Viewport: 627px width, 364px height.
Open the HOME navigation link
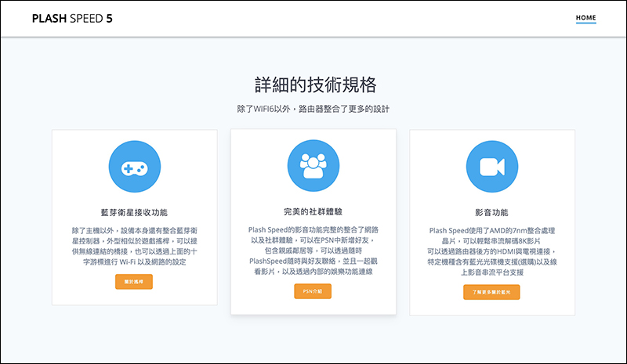point(585,17)
